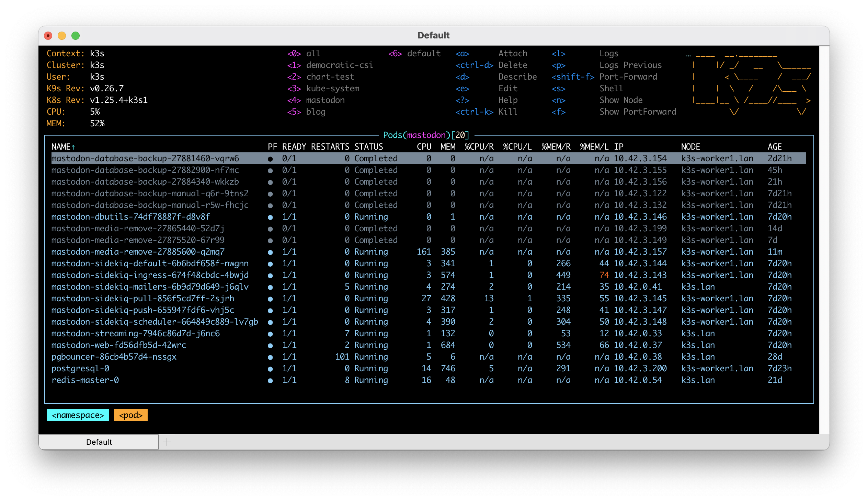This screenshot has width=868, height=501.
Task: Select pod pgbouncer-86cb4b57d4-nssgx
Action: click(x=428, y=357)
